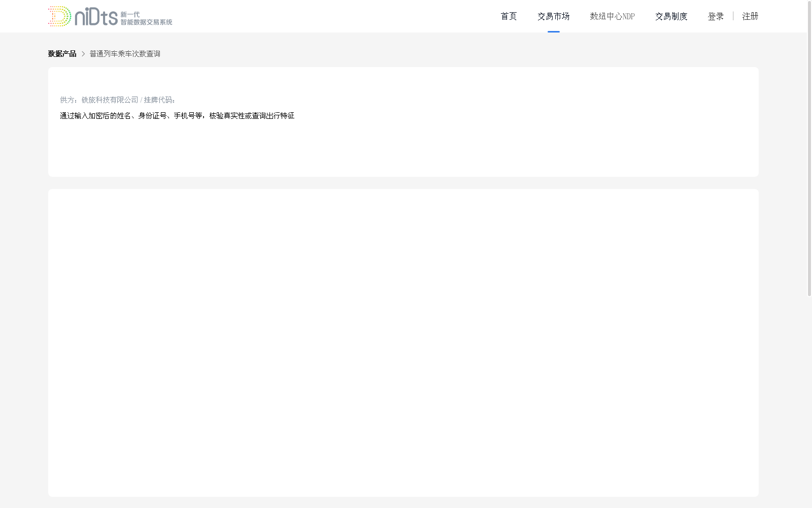Click the page vertical scrollbar thumb
The width and height of the screenshot is (812, 508).
click(809, 148)
